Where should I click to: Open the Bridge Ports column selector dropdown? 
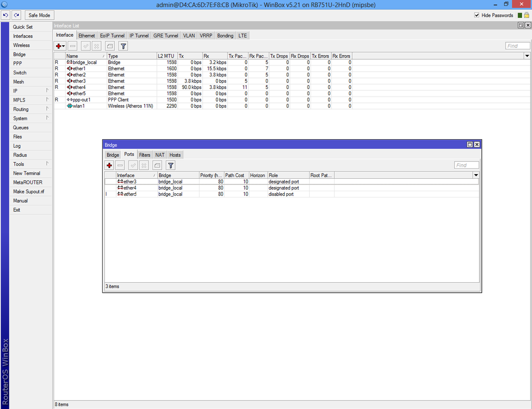click(475, 175)
